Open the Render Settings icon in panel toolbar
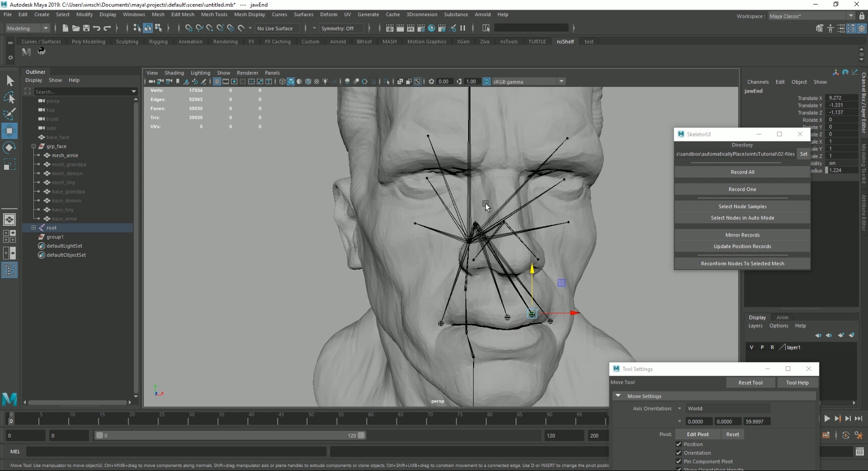 tap(421, 28)
